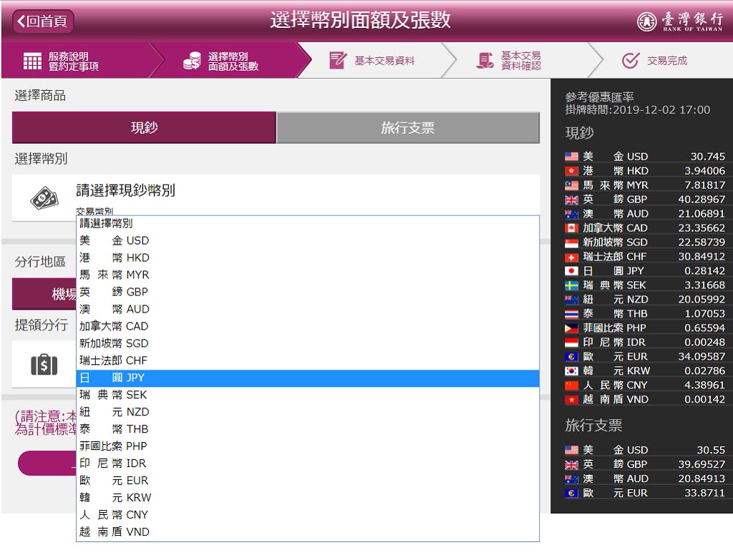
Task: Choose 請選擇幣別 placeholder option
Action: coord(308,223)
